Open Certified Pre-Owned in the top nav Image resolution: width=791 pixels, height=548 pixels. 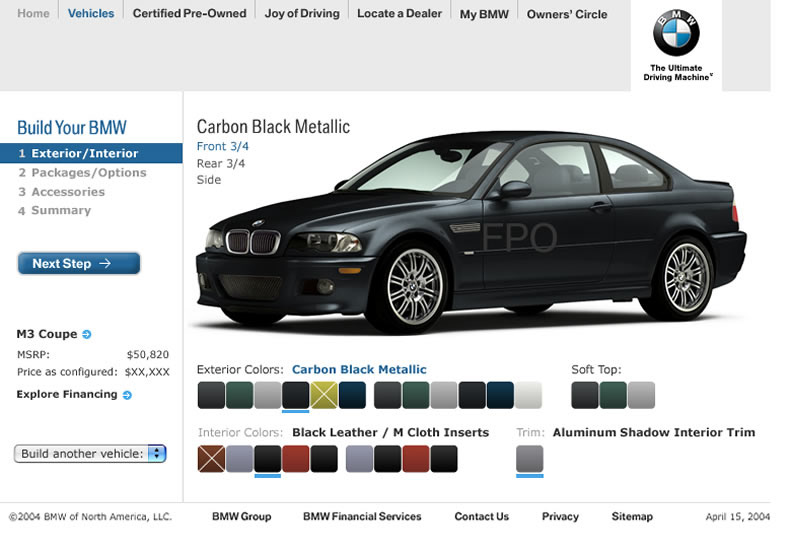190,14
